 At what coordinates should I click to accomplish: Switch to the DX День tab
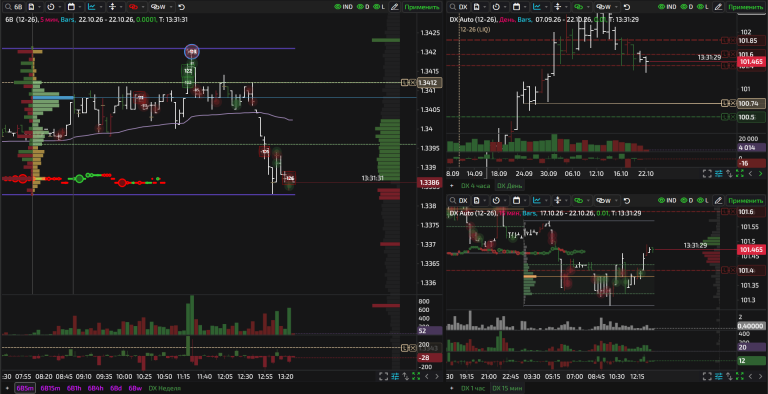[x=509, y=186]
